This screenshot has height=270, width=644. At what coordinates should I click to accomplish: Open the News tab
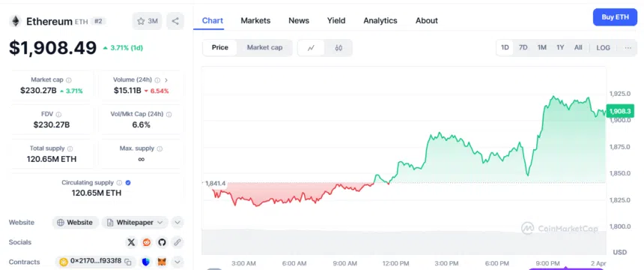coord(299,20)
